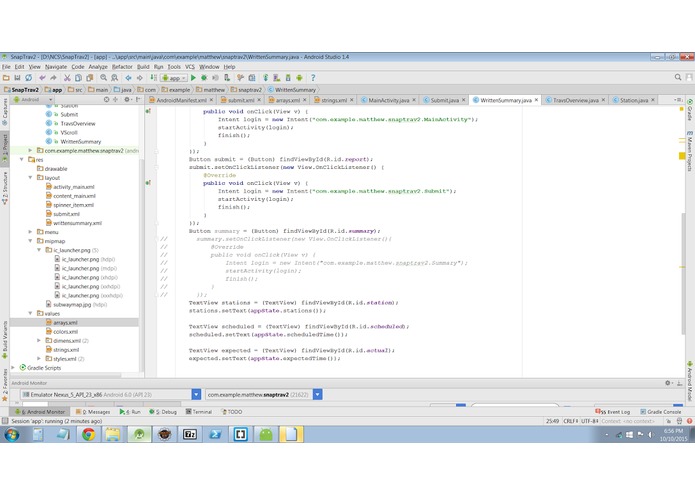Switch to the AndroidManifest.xml tab
The image size is (695, 494).
click(181, 100)
